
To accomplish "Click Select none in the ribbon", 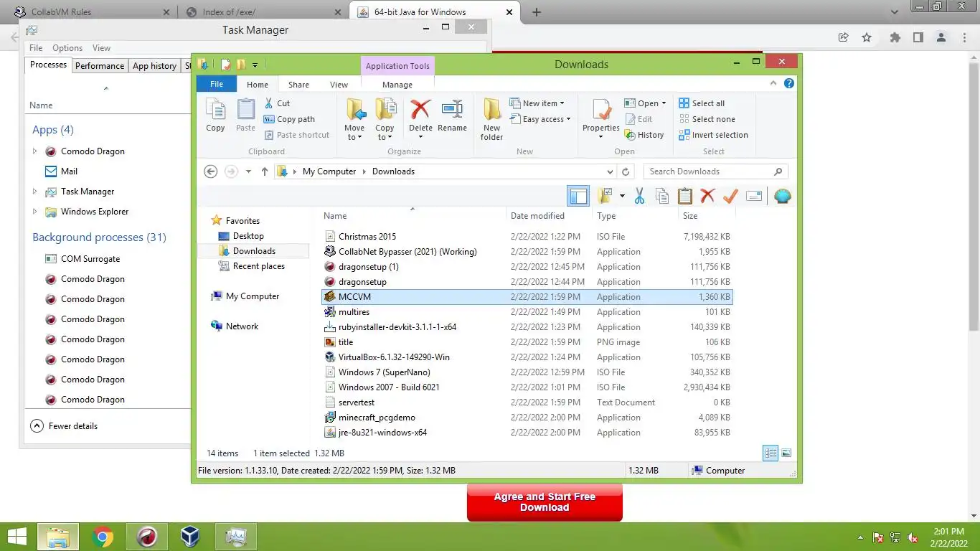I will click(707, 119).
